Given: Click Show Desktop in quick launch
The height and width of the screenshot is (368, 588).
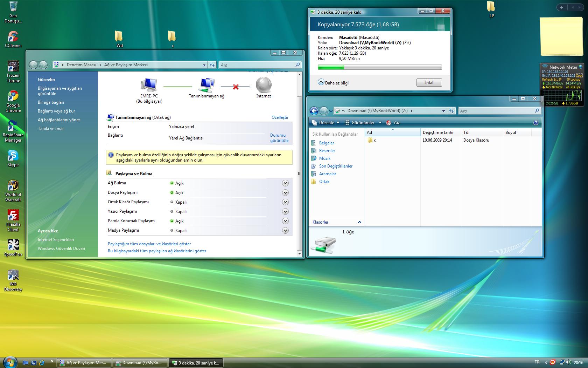Looking at the screenshot, I should click(26, 363).
